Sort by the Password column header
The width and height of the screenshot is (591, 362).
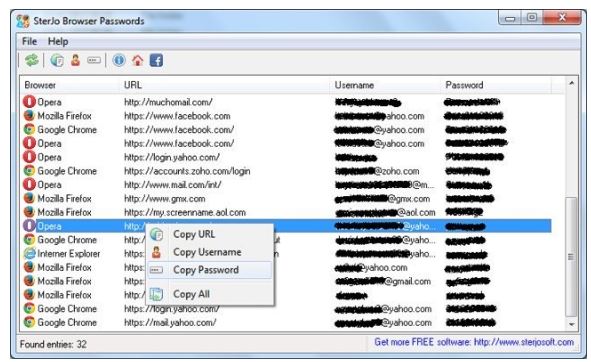pos(496,85)
